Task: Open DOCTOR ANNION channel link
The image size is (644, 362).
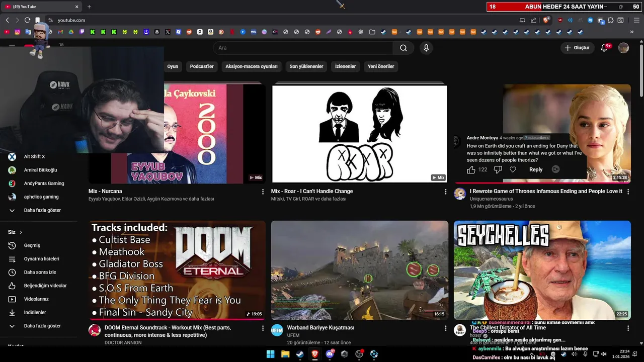Action: [x=123, y=343]
